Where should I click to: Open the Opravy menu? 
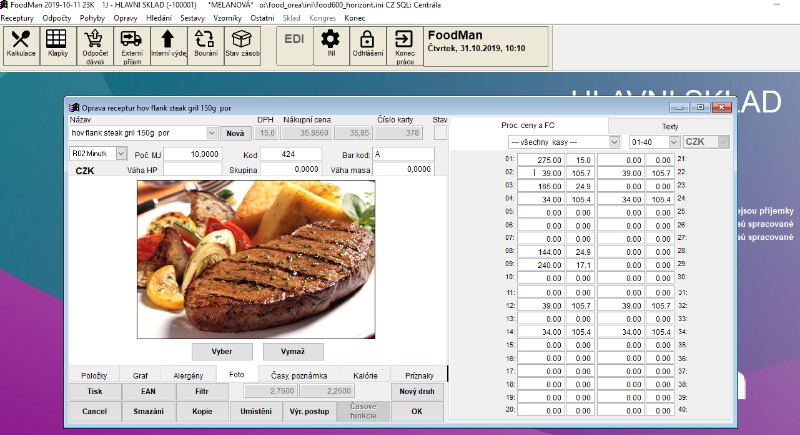coord(126,18)
